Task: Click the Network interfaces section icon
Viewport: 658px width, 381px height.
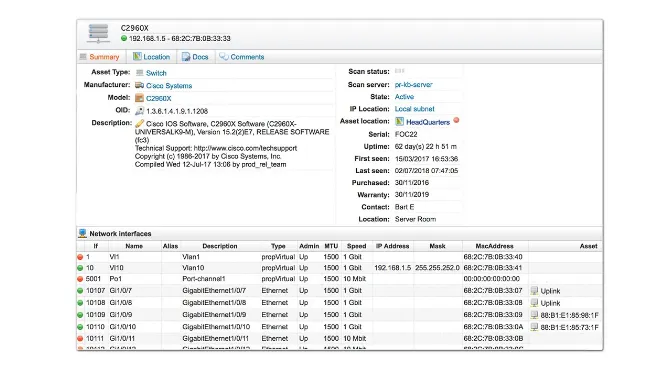Action: (83, 233)
